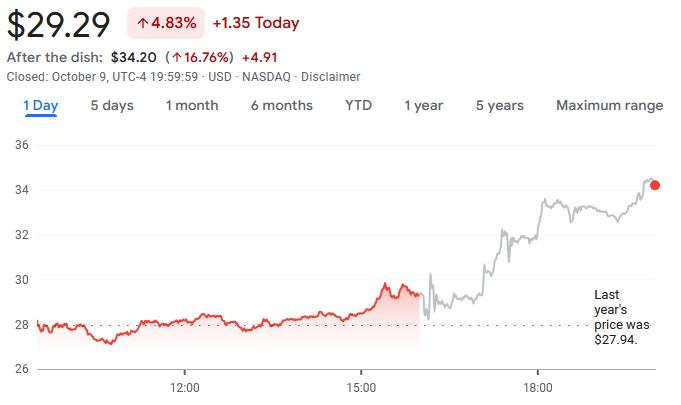Choose the Maximum range tab

click(x=609, y=105)
